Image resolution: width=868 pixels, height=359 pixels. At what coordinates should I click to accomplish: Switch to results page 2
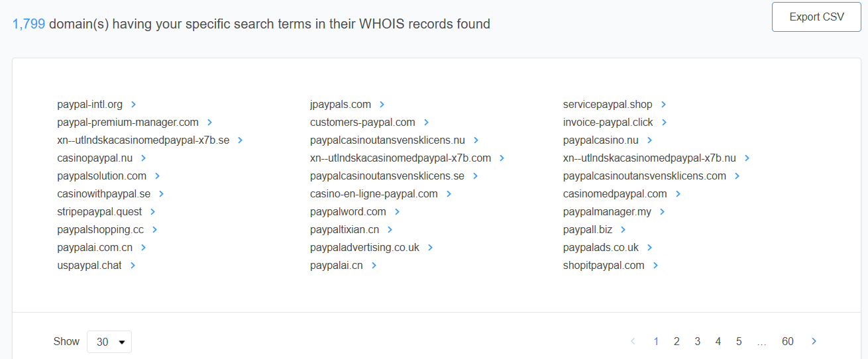click(677, 342)
